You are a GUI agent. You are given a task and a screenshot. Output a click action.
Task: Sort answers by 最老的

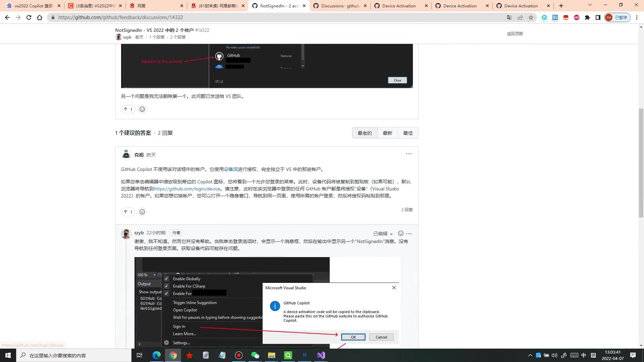pos(365,133)
